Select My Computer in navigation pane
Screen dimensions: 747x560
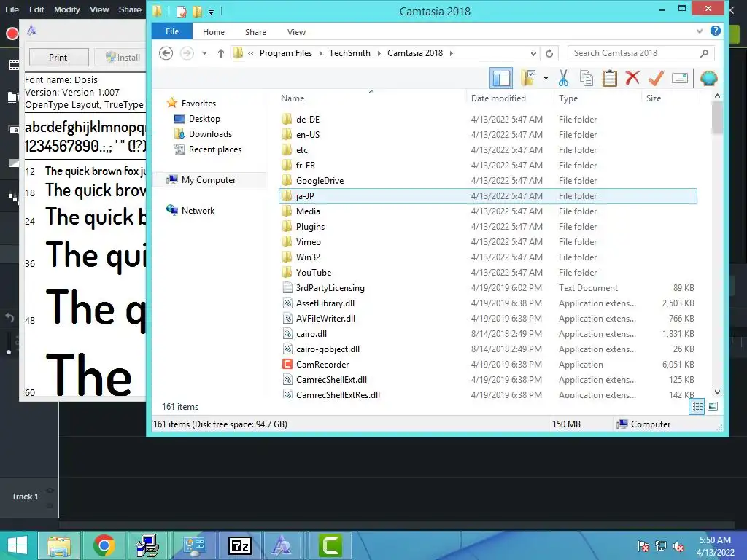(209, 180)
